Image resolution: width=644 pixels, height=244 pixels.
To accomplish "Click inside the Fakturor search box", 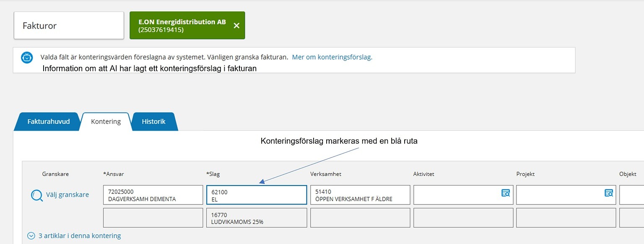I will 68,25.
